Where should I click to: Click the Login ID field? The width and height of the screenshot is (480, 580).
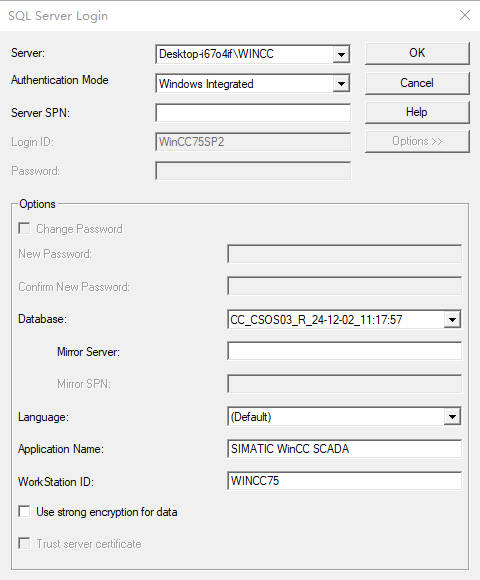coord(253,142)
